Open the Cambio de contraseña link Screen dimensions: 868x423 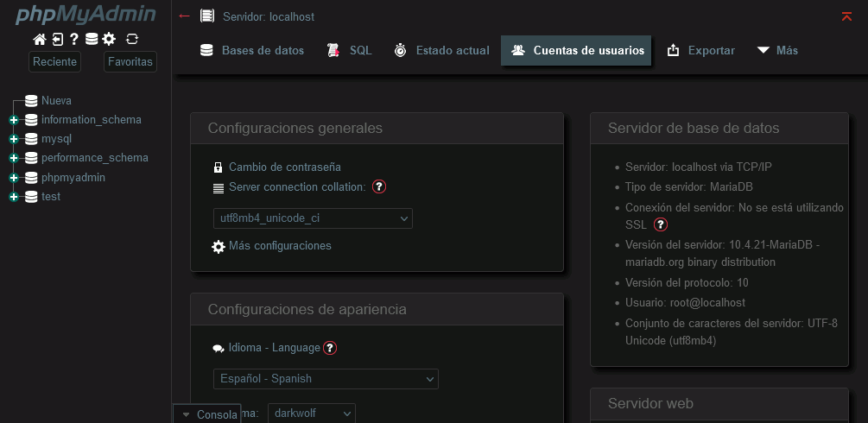coord(285,167)
